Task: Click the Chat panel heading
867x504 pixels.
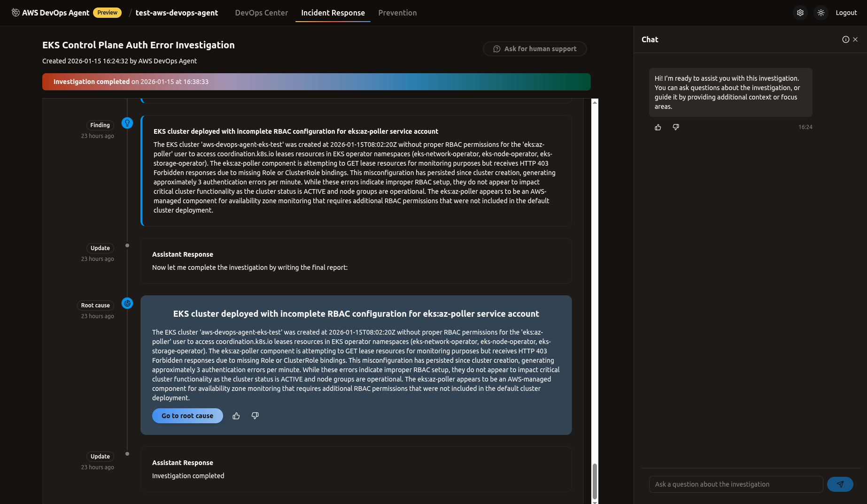Action: point(650,39)
